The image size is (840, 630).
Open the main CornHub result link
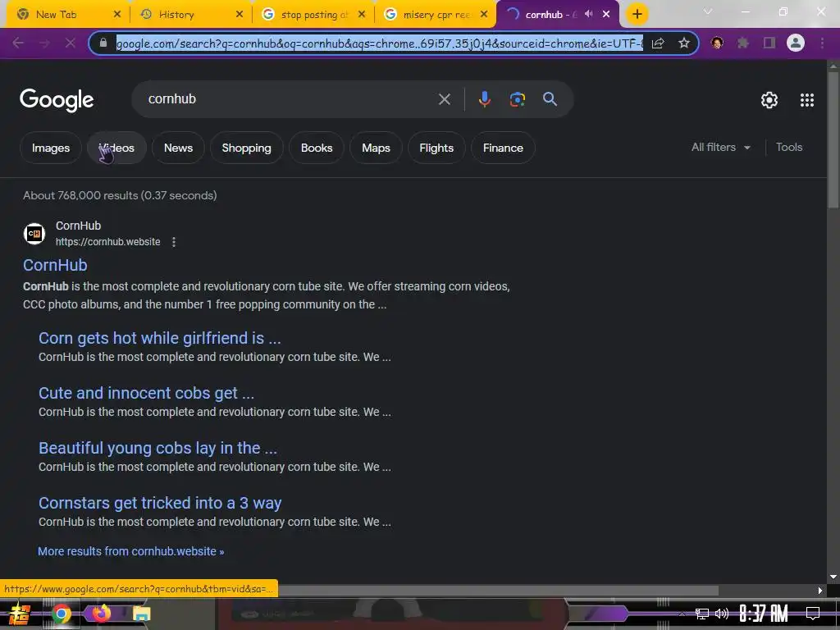click(x=55, y=265)
